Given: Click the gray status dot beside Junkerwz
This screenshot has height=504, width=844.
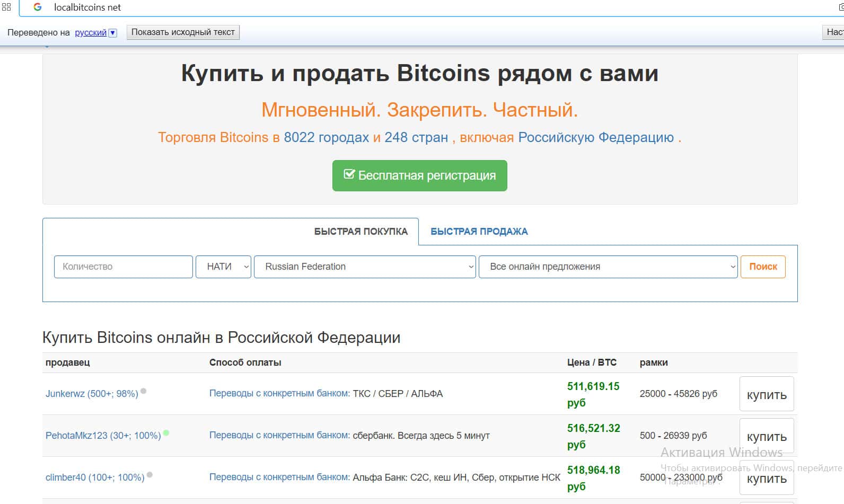Looking at the screenshot, I should click(x=143, y=391).
